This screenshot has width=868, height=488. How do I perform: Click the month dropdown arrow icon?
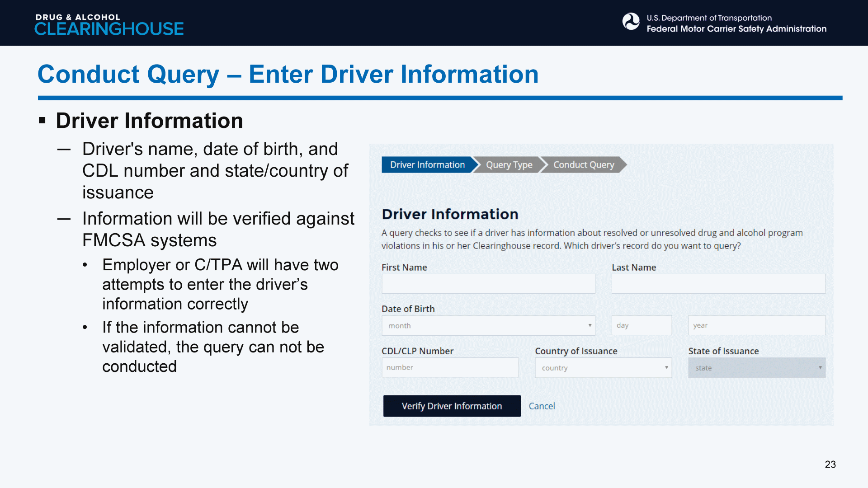(590, 325)
